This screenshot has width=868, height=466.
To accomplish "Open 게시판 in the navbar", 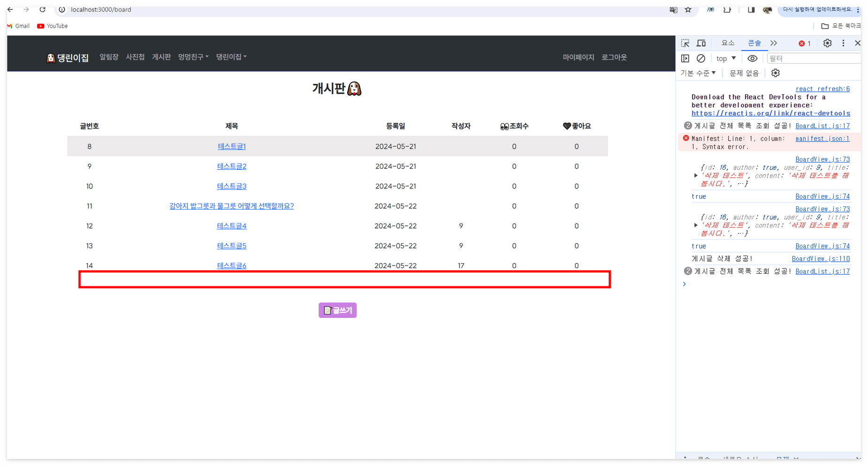I will 161,57.
